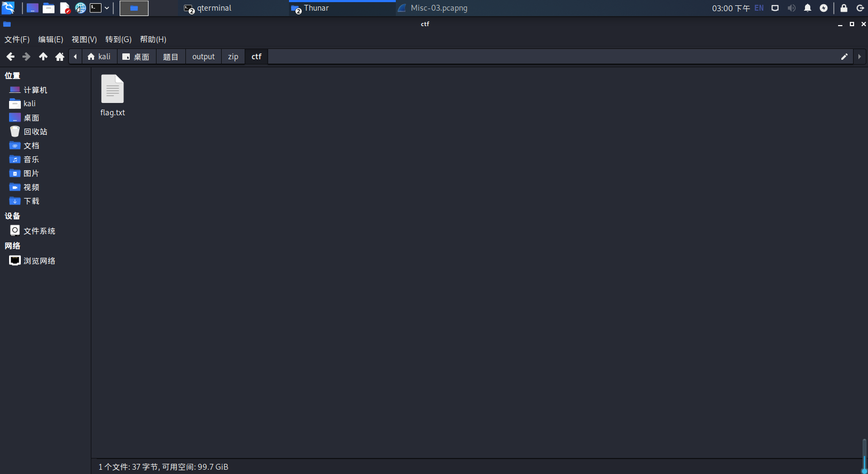
Task: Open the 文件(F) menu
Action: [17, 39]
